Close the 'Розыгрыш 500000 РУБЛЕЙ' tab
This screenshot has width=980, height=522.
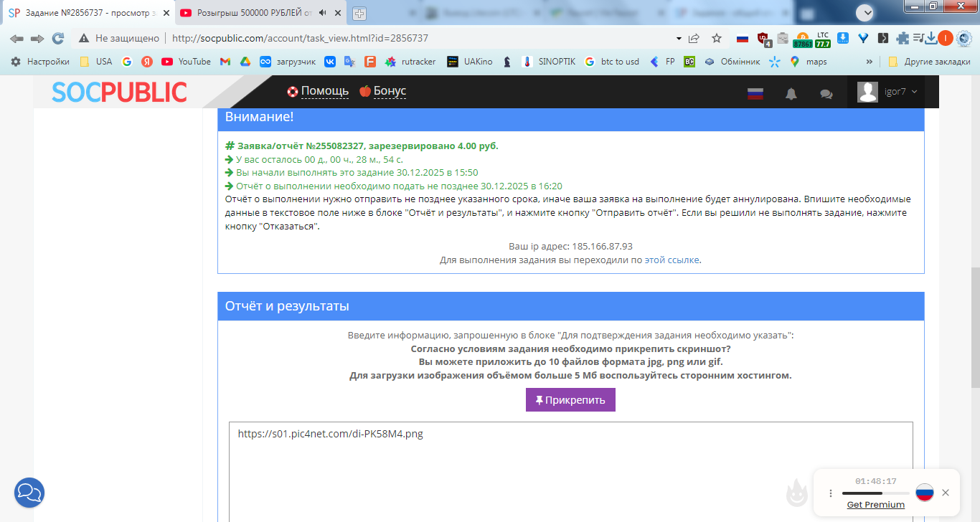coord(337,13)
